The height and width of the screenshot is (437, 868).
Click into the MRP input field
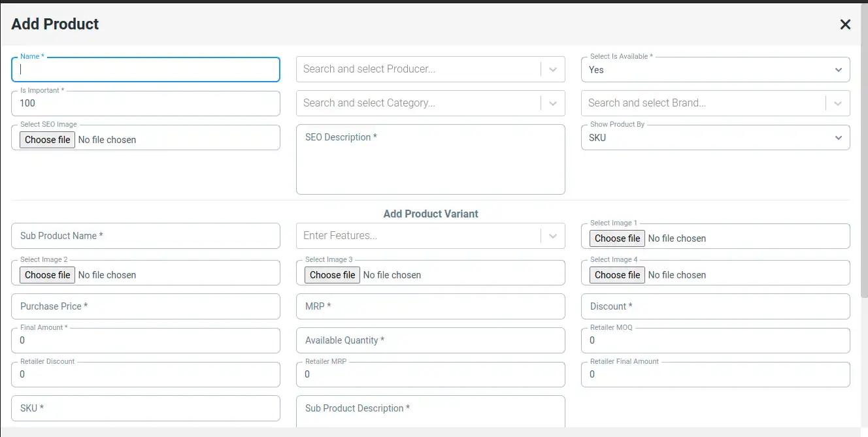pos(430,306)
